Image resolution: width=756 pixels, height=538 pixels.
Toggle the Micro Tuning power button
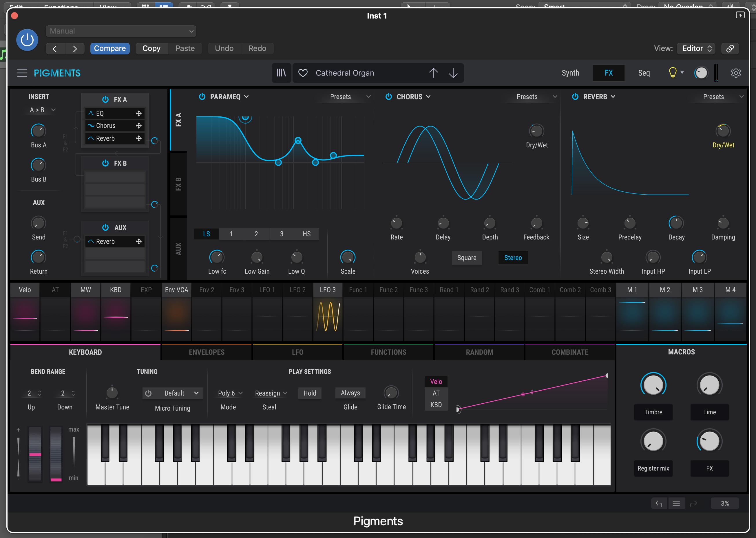click(149, 393)
